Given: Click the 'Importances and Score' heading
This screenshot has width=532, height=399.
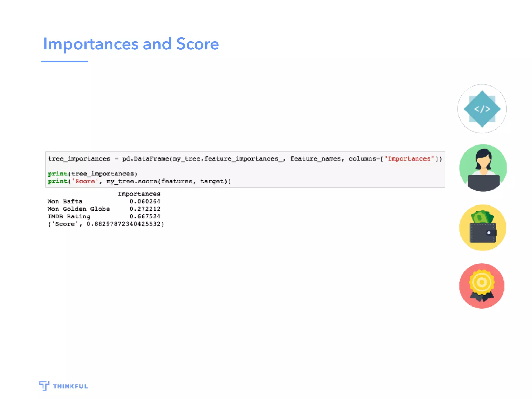Looking at the screenshot, I should [131, 44].
